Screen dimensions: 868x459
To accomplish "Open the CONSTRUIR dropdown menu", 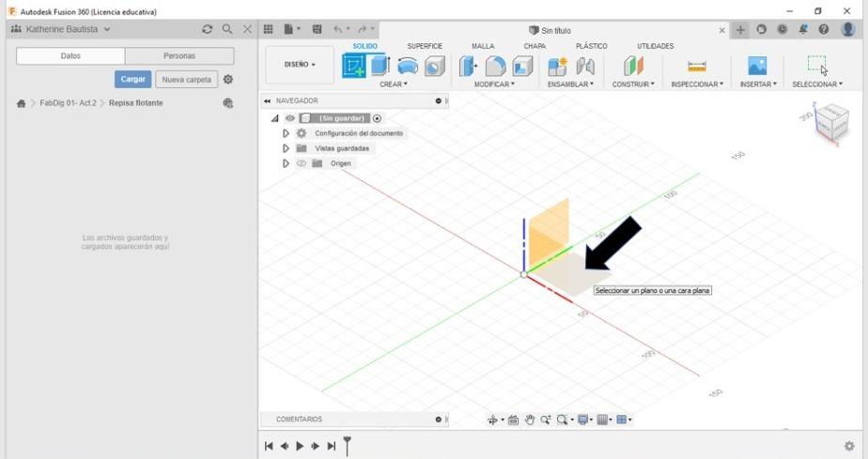I will click(633, 84).
